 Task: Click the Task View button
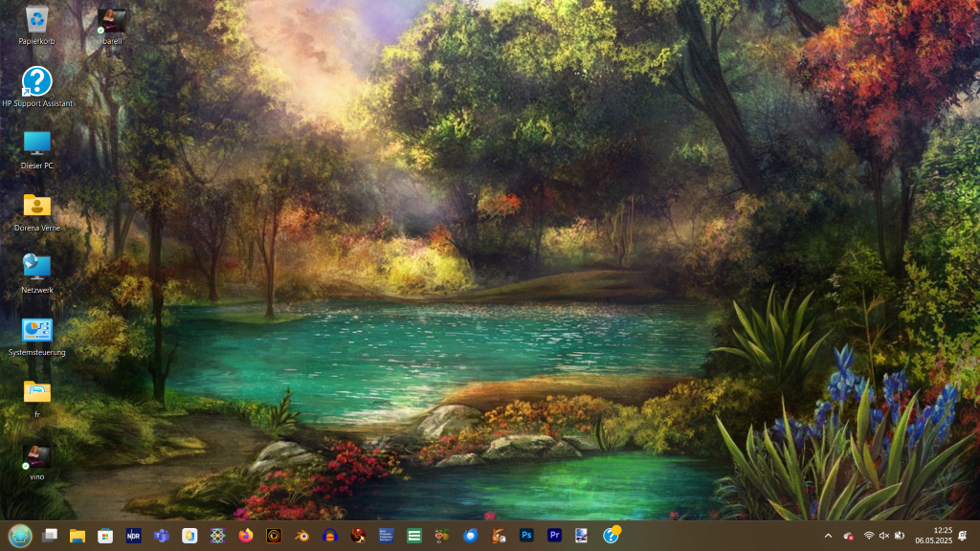(49, 536)
